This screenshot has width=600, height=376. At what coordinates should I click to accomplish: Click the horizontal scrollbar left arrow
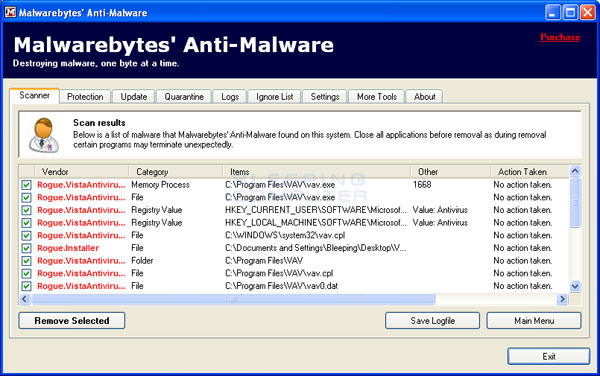(24, 299)
